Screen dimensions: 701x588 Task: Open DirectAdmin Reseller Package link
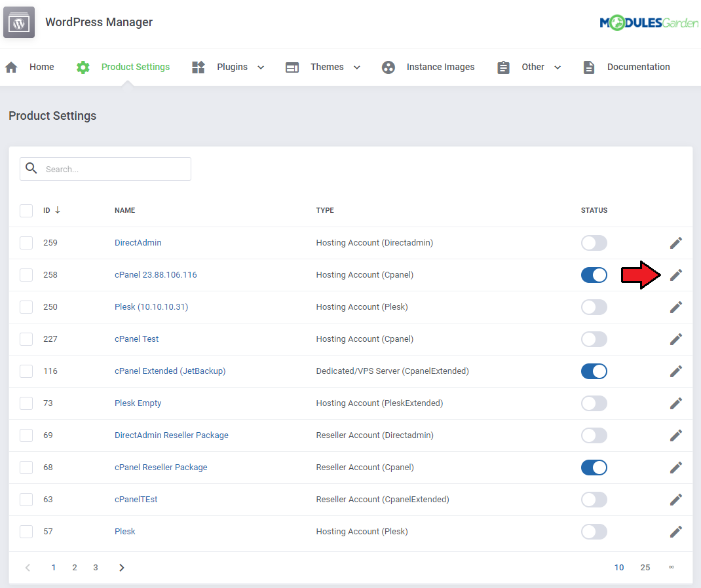coord(171,435)
